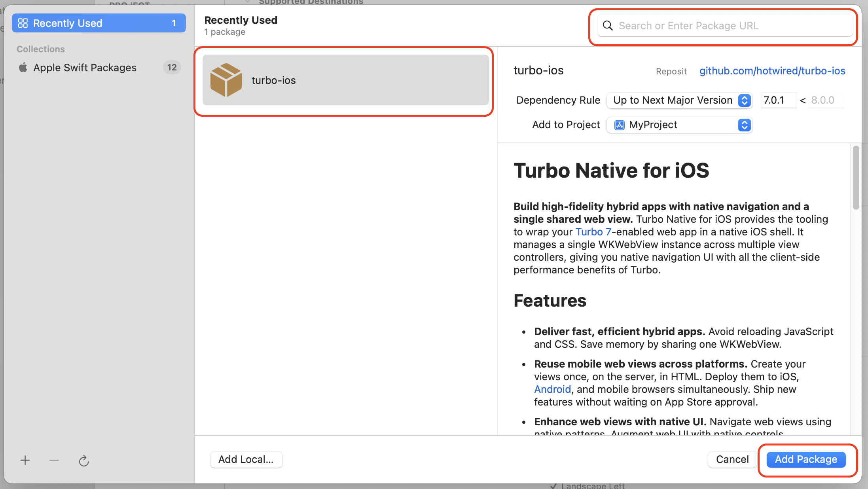This screenshot has height=489, width=868.
Task: Open github.com/hotwired/turbo-ios repository link
Action: pyautogui.click(x=772, y=71)
